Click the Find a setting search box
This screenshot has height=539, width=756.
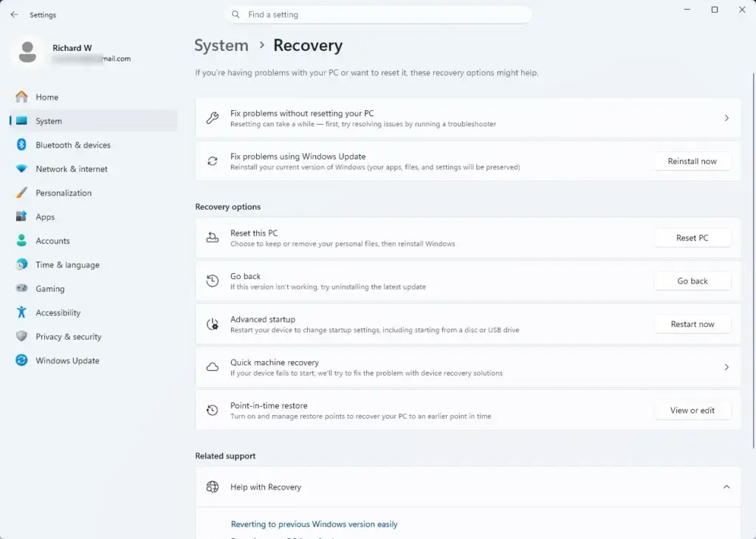coord(379,15)
